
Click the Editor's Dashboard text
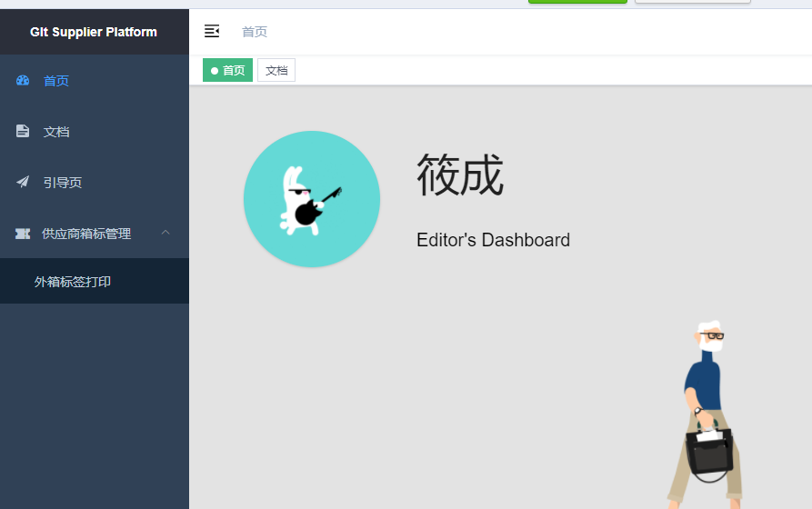click(x=493, y=240)
